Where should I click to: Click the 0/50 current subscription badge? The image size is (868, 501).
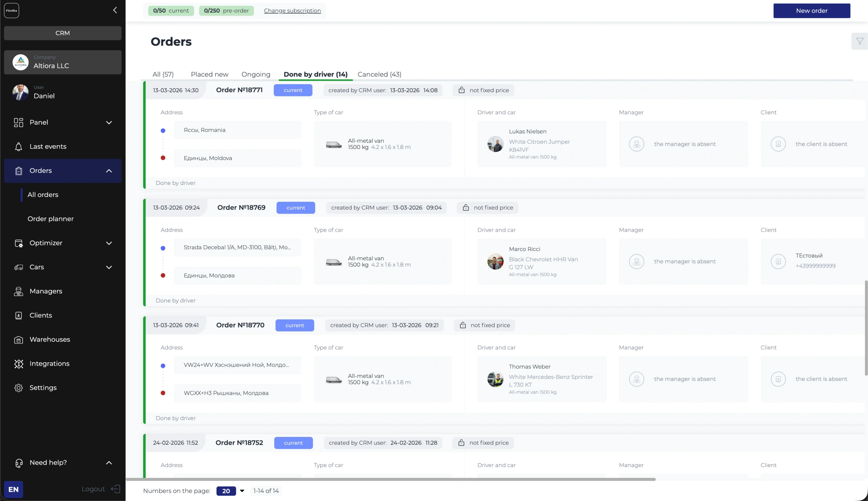tap(171, 11)
